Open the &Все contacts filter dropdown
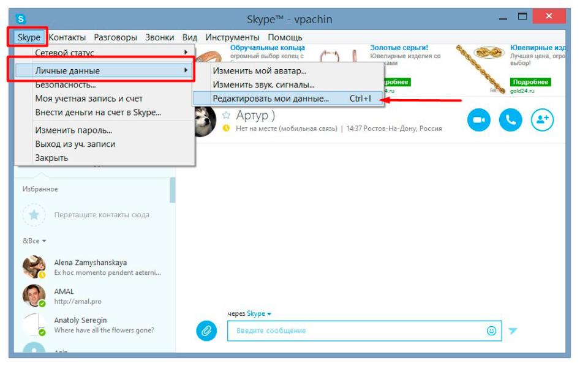 [x=35, y=241]
